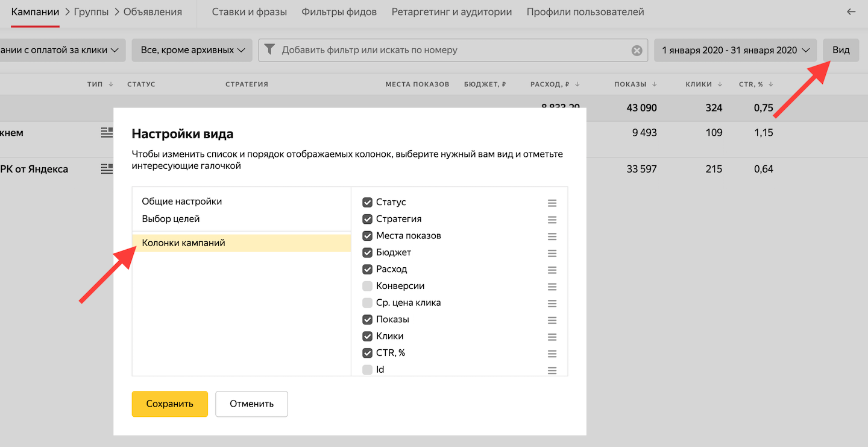Uncheck the Показы column checkbox

(x=367, y=319)
